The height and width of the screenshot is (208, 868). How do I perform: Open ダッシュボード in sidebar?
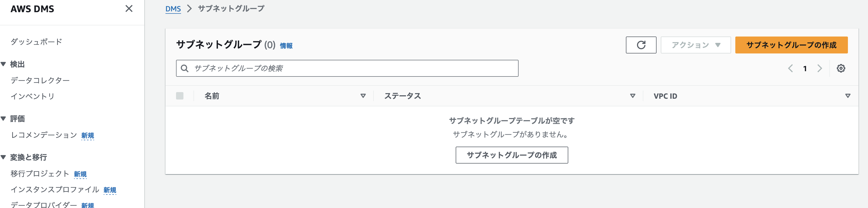coord(36,42)
